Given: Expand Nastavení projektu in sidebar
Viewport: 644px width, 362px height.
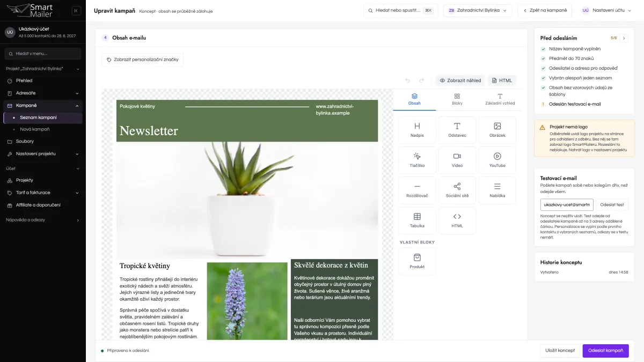Looking at the screenshot, I should (43, 154).
